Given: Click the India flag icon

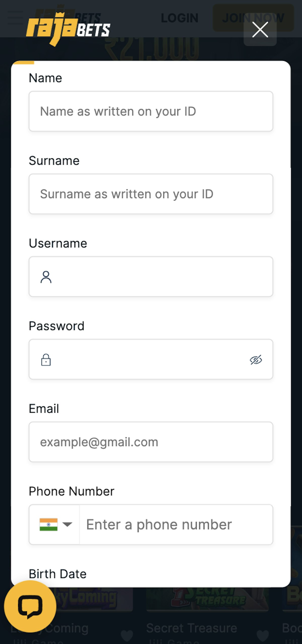Looking at the screenshot, I should click(48, 524).
